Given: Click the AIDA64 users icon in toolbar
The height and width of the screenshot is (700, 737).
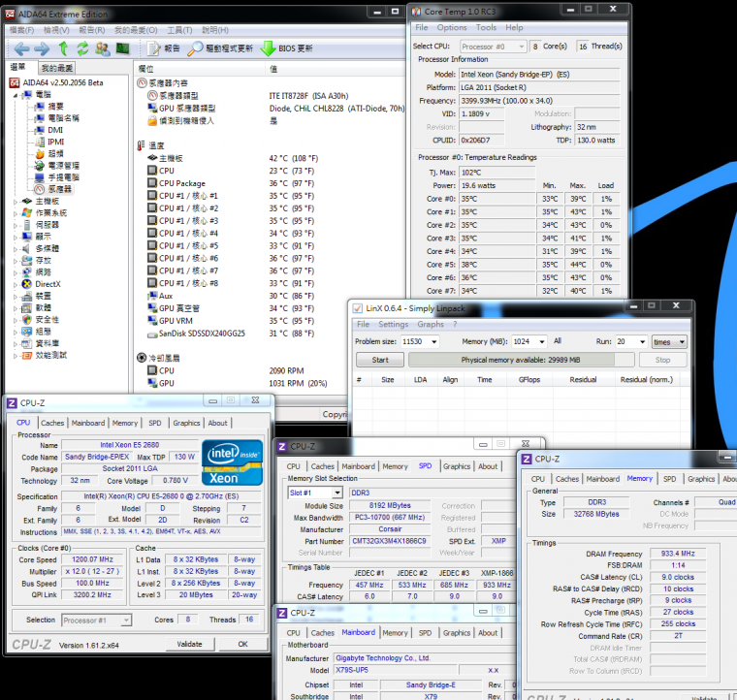Looking at the screenshot, I should pos(104,48).
